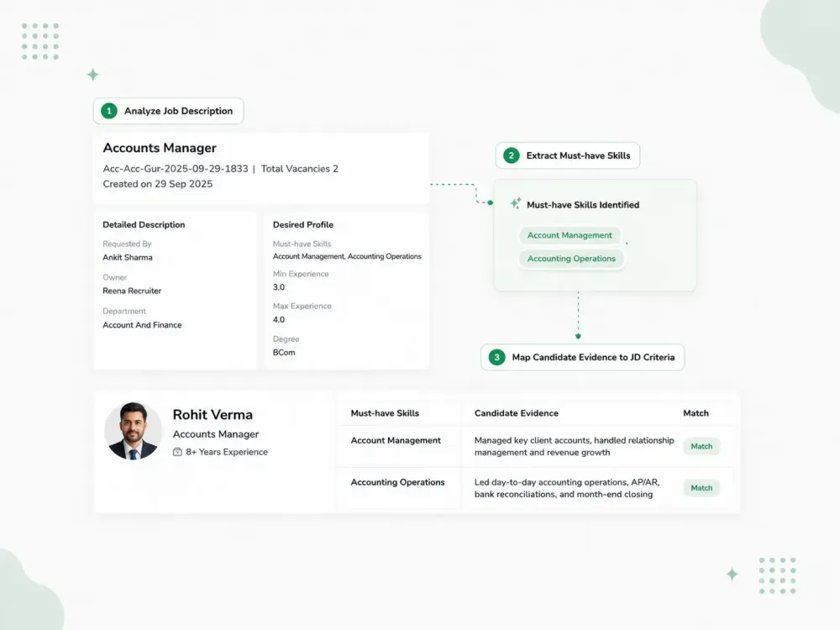The image size is (840, 630).
Task: Click candidate name Rohit Verma
Action: [213, 415]
